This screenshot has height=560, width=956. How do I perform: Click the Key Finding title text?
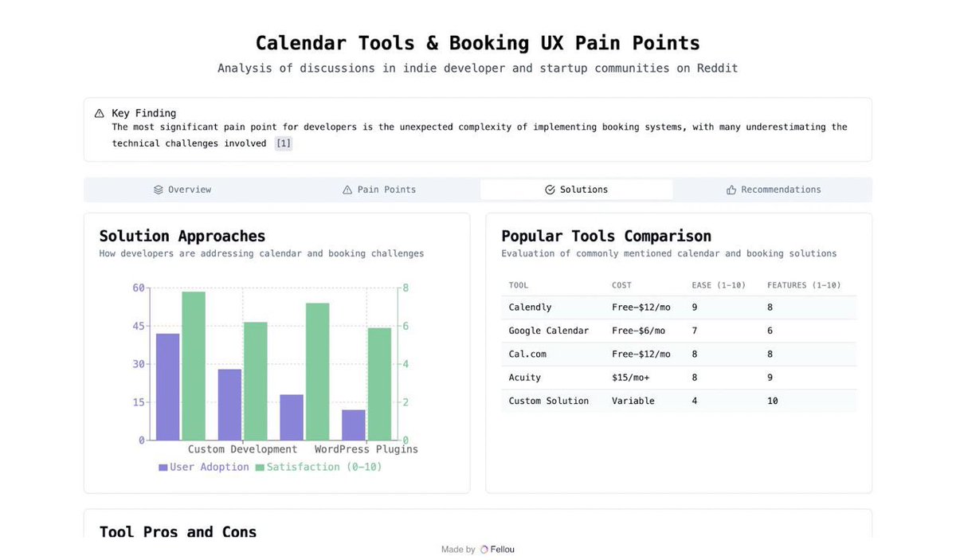tap(144, 113)
